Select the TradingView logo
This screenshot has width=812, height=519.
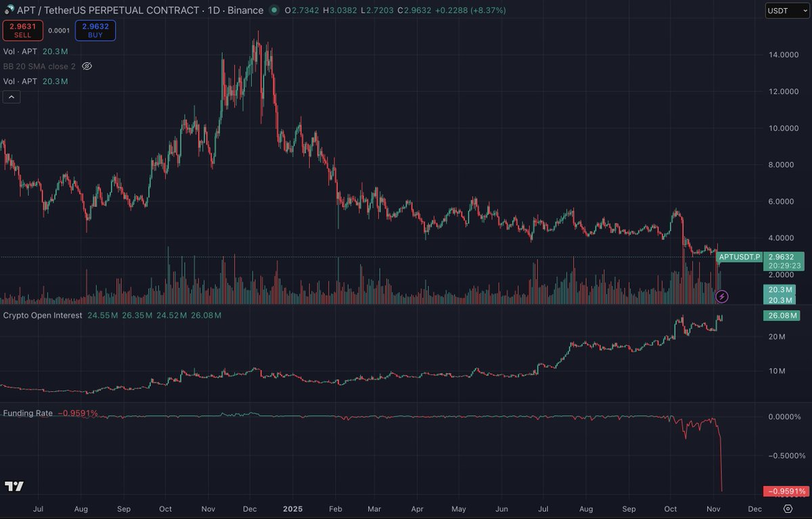[x=15, y=486]
